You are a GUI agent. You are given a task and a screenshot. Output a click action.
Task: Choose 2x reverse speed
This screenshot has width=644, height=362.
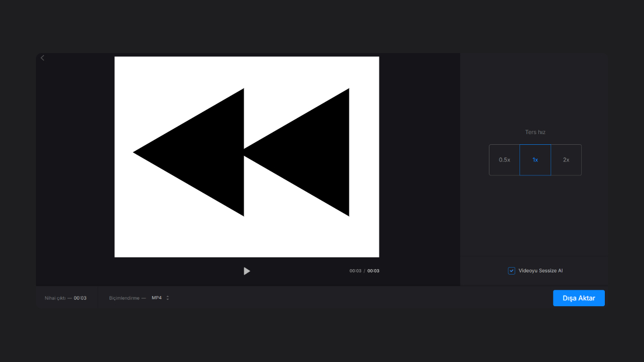click(566, 160)
